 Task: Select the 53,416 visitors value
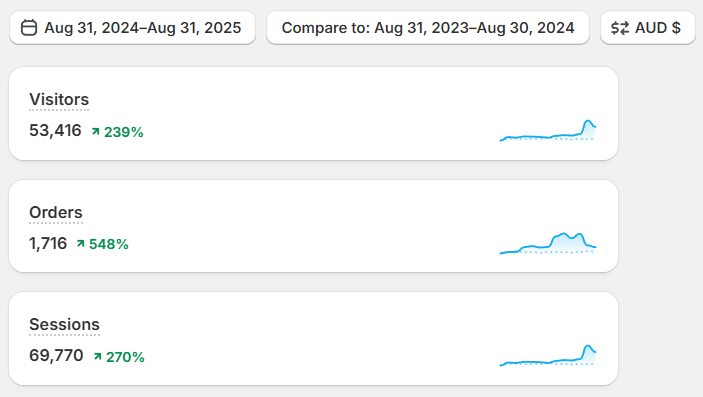point(55,131)
